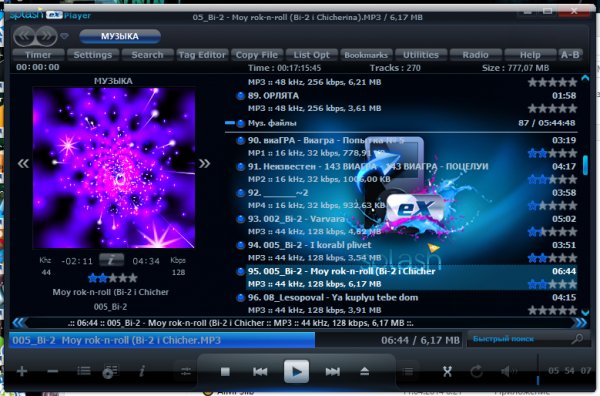Click the album art visualization thumbnail
Image resolution: width=600 pixels, height=396 pixels.
click(114, 168)
